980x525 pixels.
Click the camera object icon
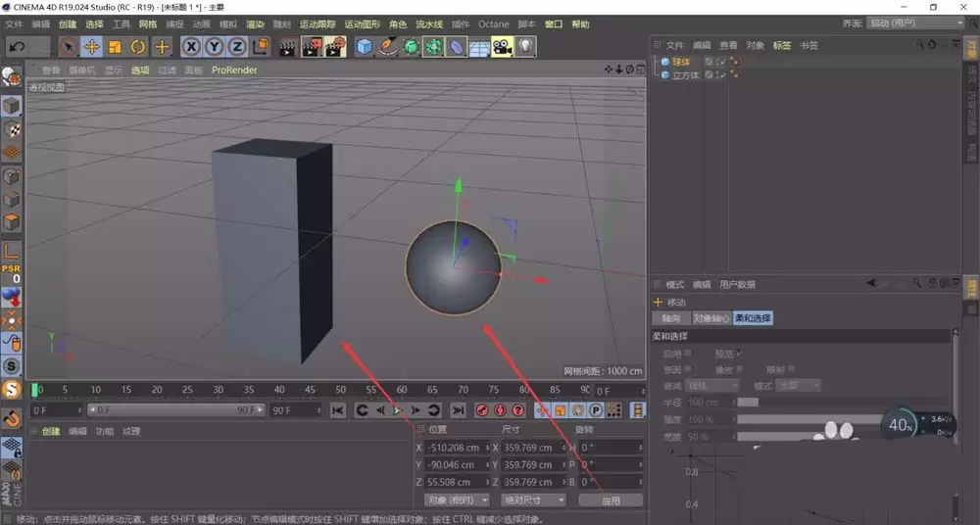tap(502, 46)
